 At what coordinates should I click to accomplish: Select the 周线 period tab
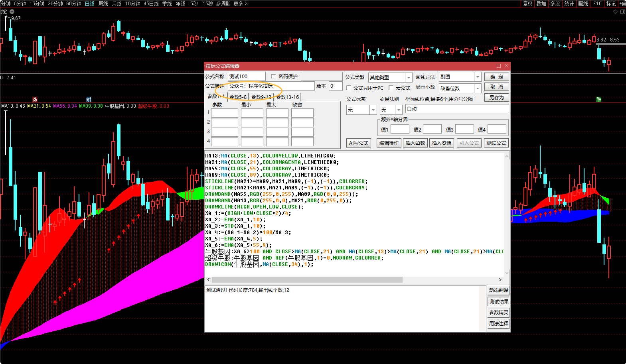[x=103, y=4]
